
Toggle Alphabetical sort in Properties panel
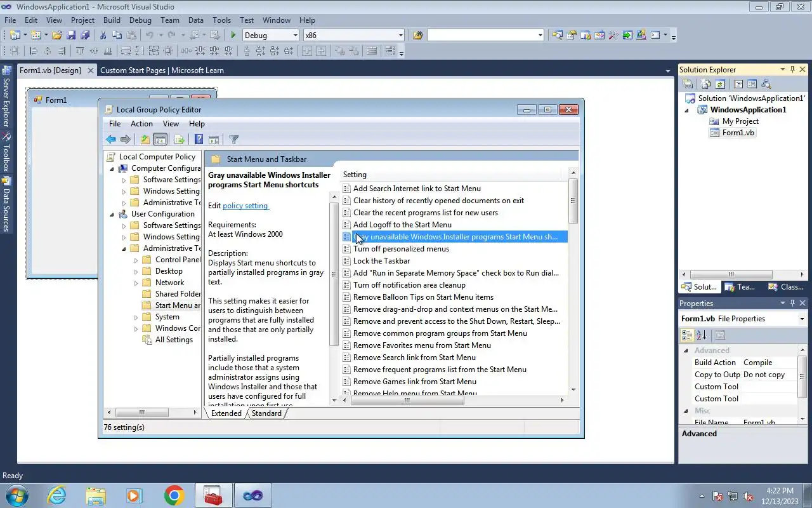tap(701, 335)
